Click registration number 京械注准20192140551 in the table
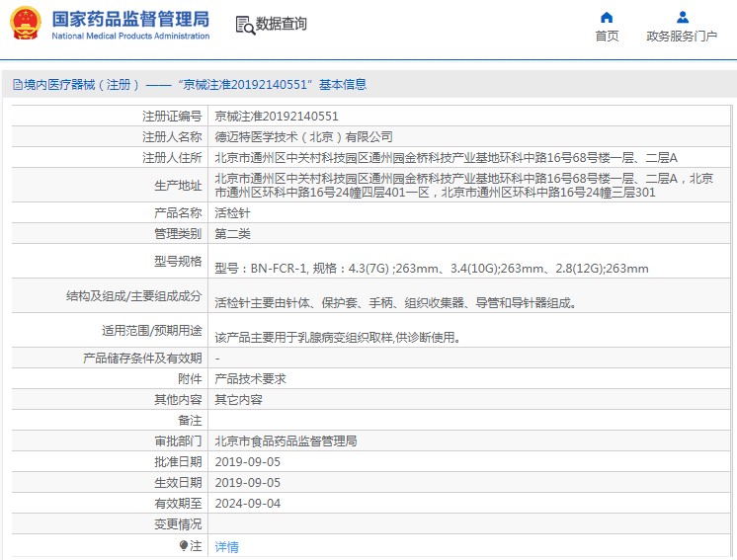Screen dimensions: 737x560 (277, 117)
